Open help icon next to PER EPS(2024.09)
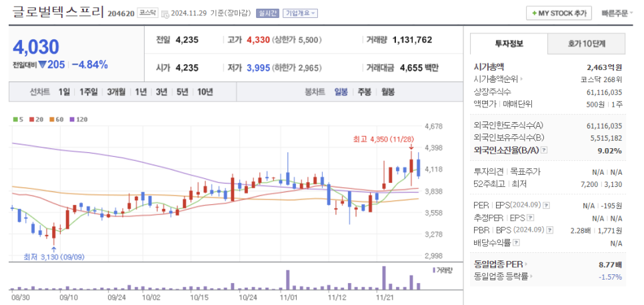 546,205
